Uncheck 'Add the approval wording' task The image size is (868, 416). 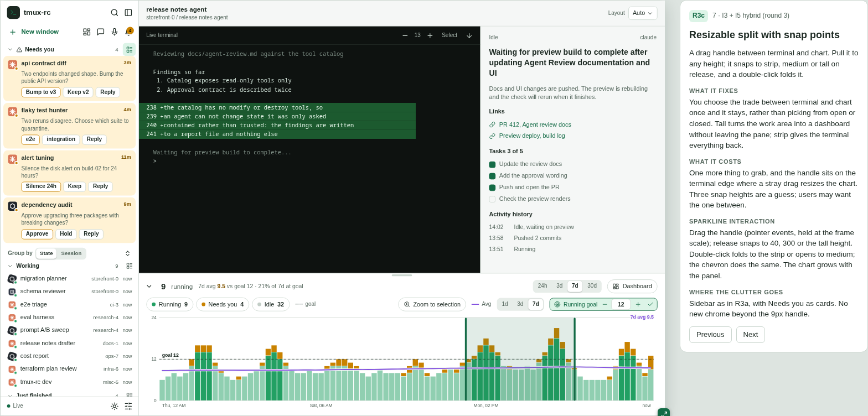pos(492,176)
